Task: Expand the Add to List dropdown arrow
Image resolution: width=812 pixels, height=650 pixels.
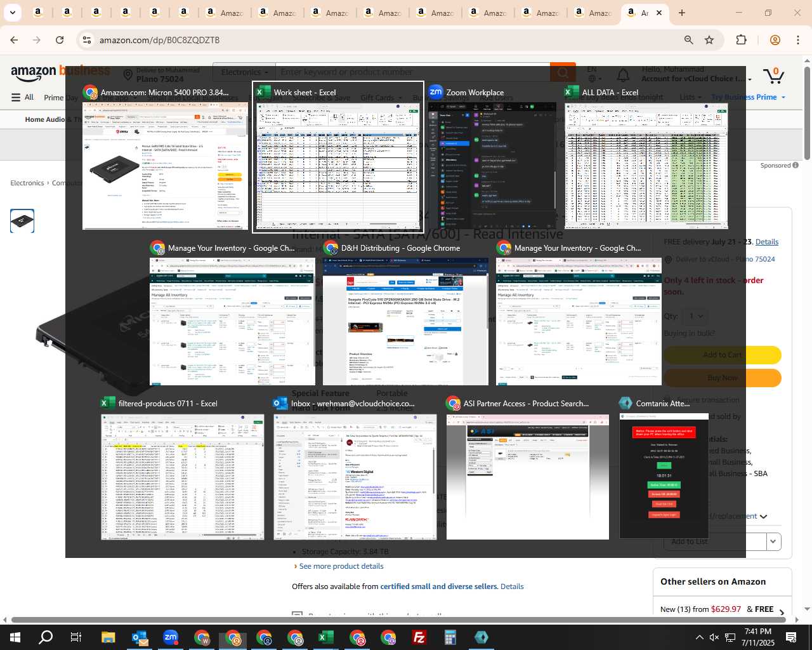Action: (x=773, y=541)
